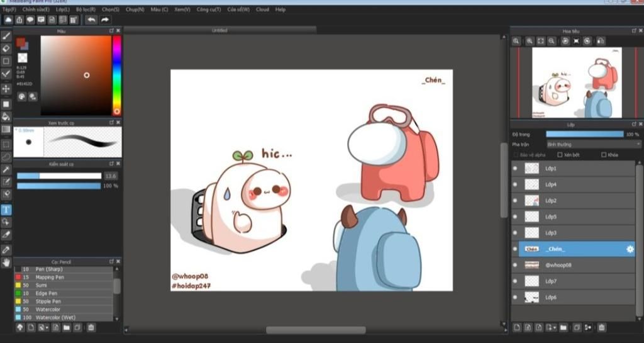Click the active Text tool

pos(6,210)
